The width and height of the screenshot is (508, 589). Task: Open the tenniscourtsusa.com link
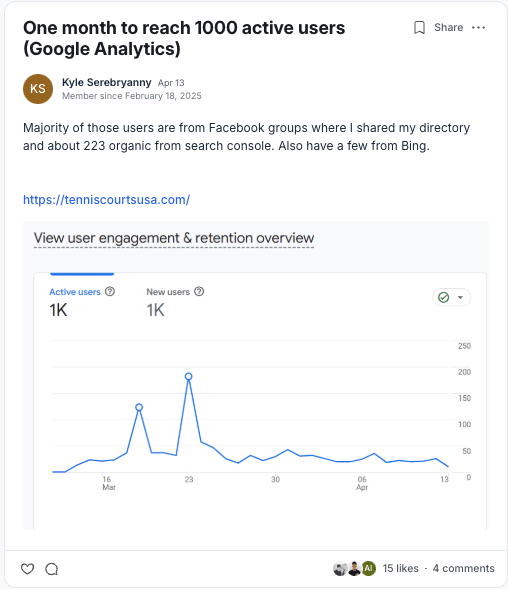pos(107,199)
